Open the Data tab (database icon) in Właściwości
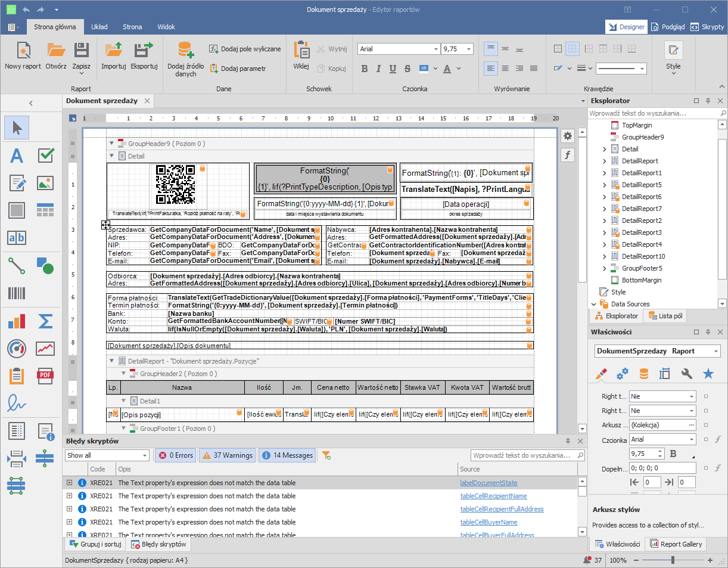Image resolution: width=728 pixels, height=568 pixels. pos(643,374)
